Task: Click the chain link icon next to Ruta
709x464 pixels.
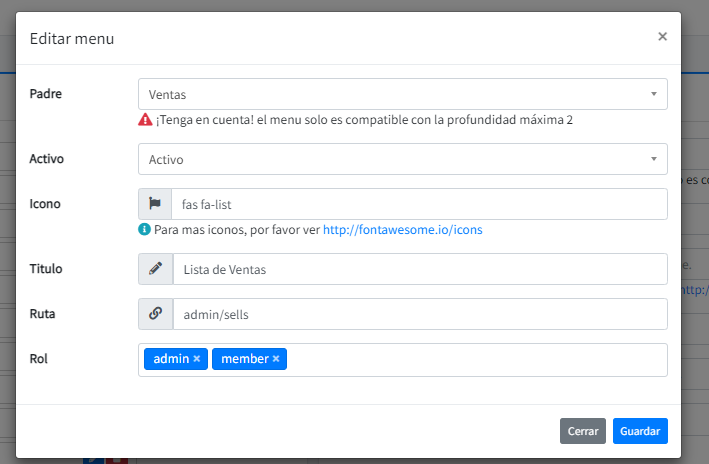Action: point(155,314)
